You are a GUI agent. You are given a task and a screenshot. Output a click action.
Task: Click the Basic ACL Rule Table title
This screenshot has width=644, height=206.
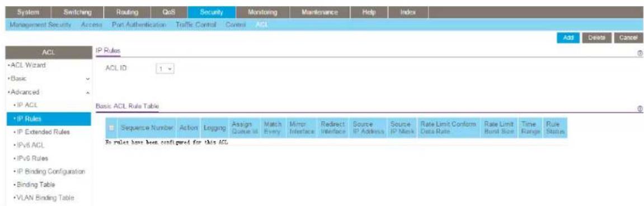point(127,106)
